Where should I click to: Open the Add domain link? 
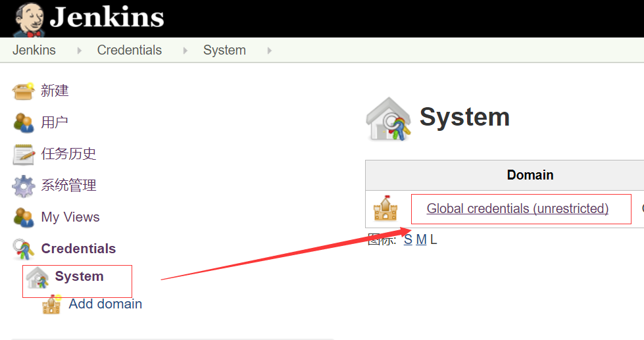[x=105, y=304]
